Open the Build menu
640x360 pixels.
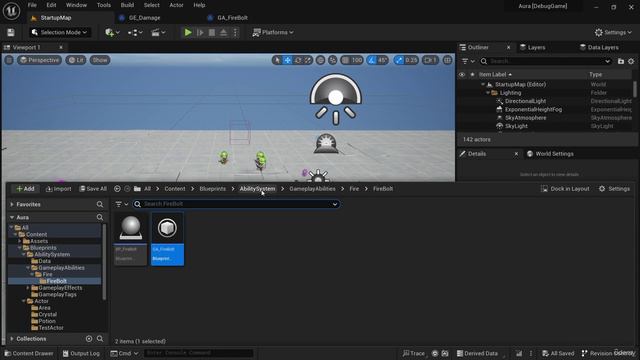point(127,5)
